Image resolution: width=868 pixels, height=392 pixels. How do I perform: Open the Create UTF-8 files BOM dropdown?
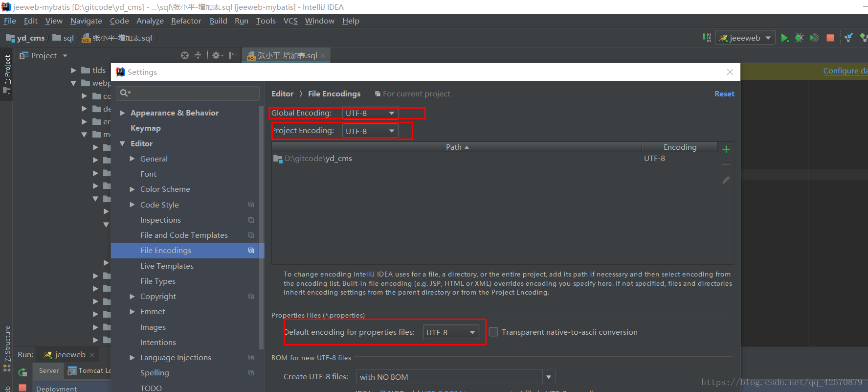coord(549,377)
